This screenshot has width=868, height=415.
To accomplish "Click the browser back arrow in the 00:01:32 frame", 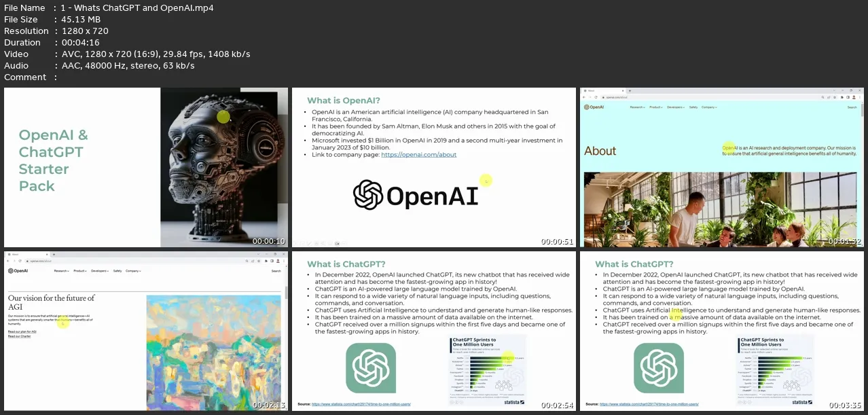I will coord(583,97).
